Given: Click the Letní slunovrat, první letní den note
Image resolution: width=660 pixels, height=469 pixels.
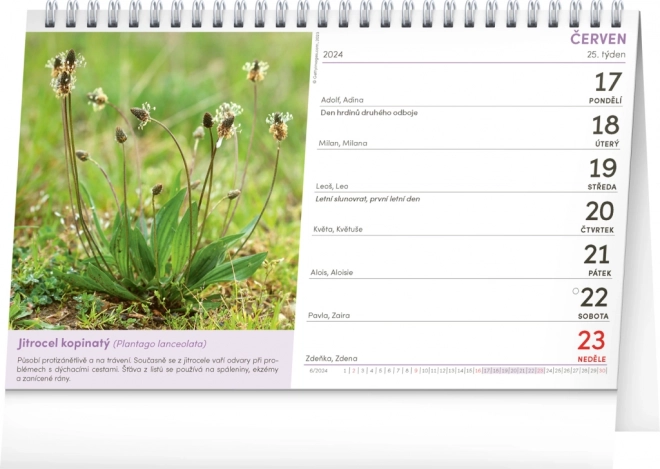Looking at the screenshot, I should (370, 198).
